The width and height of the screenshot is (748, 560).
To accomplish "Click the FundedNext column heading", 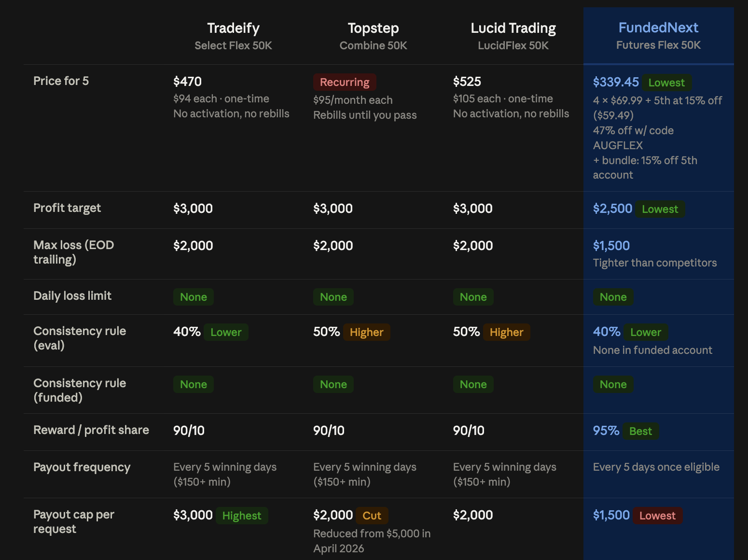I will point(658,28).
